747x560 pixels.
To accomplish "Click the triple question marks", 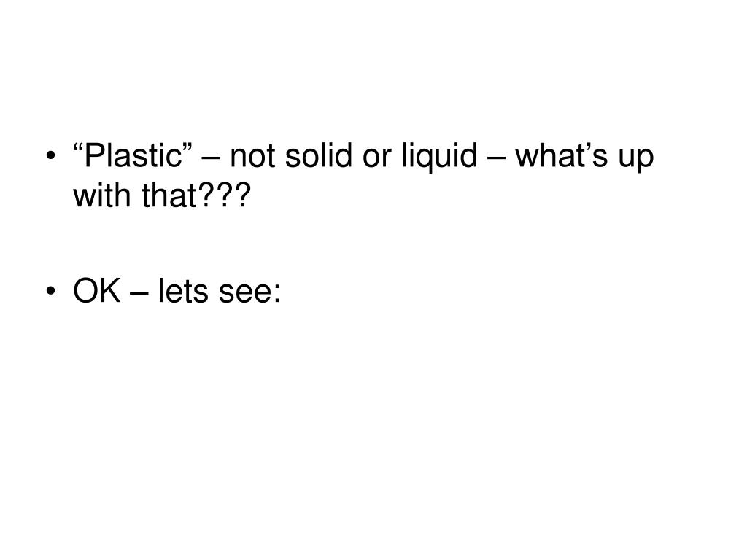I will [224, 195].
